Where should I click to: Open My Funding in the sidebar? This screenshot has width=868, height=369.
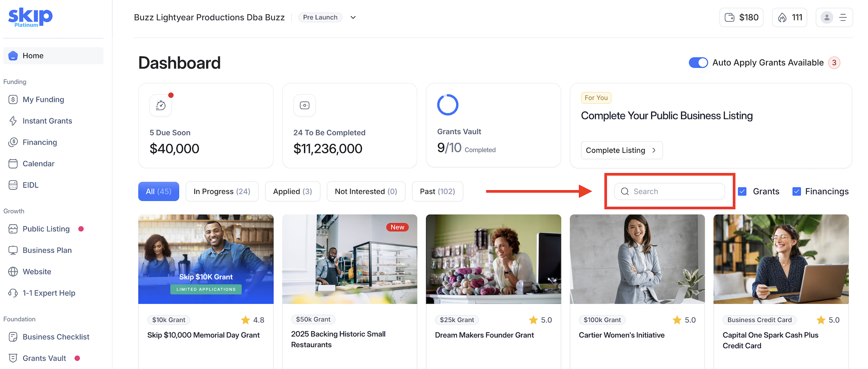pyautogui.click(x=43, y=100)
